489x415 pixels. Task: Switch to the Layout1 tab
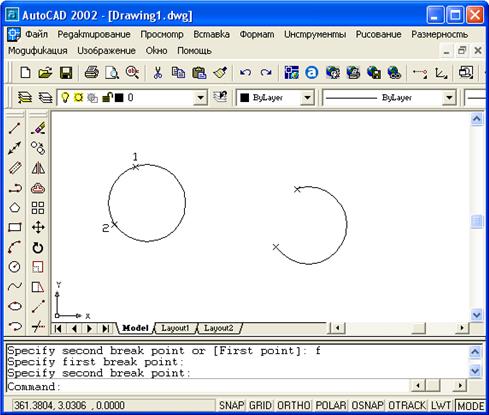[x=175, y=328]
